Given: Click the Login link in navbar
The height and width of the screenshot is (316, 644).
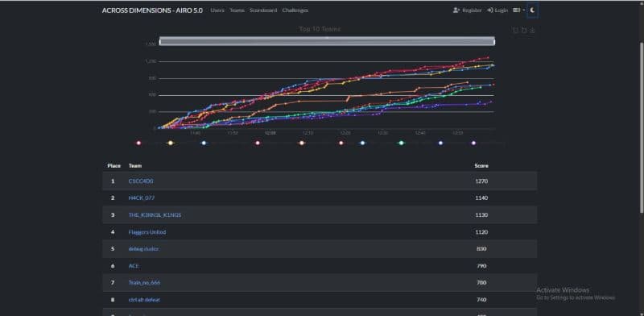Looking at the screenshot, I should point(497,10).
